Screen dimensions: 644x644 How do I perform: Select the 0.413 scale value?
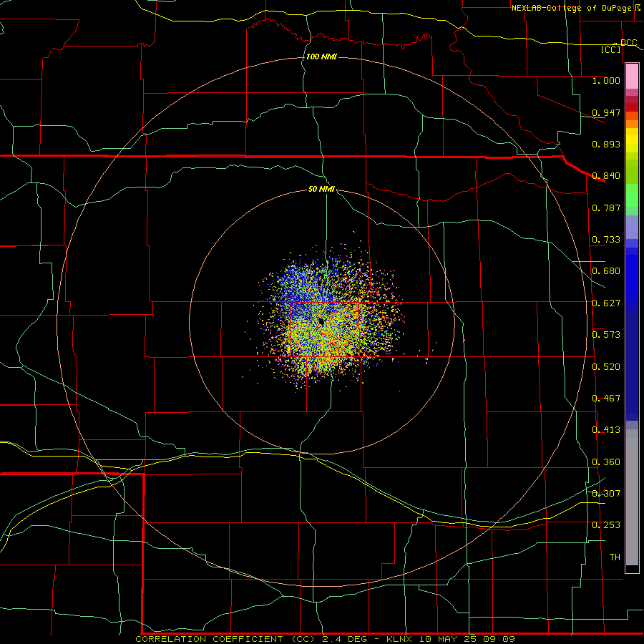[606, 430]
